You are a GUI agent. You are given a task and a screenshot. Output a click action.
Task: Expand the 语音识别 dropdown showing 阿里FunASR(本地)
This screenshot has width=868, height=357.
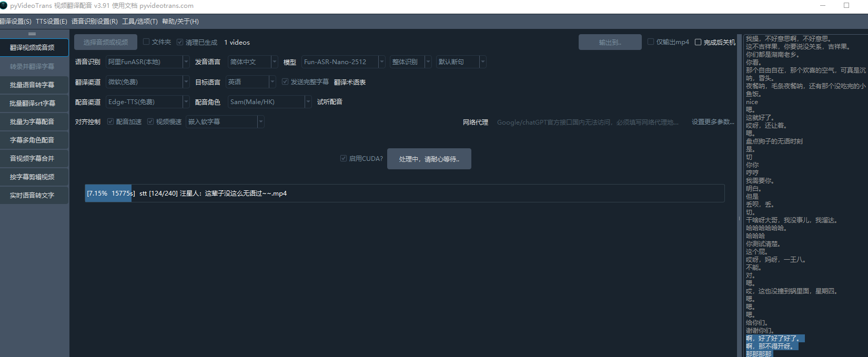click(148, 62)
